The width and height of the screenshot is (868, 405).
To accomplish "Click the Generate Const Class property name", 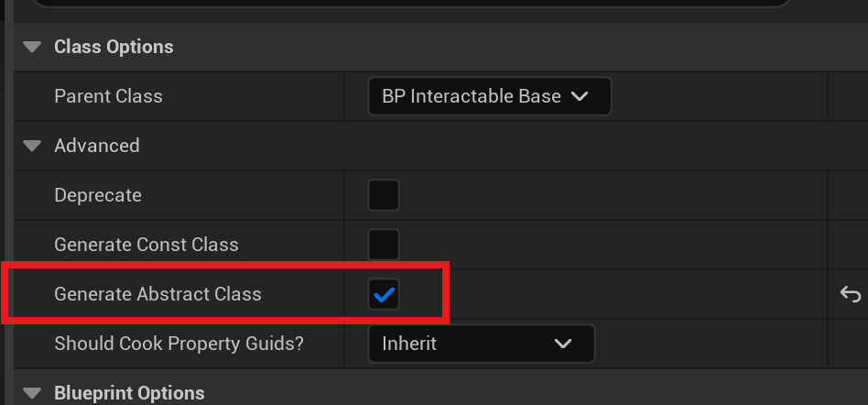I will 146,245.
